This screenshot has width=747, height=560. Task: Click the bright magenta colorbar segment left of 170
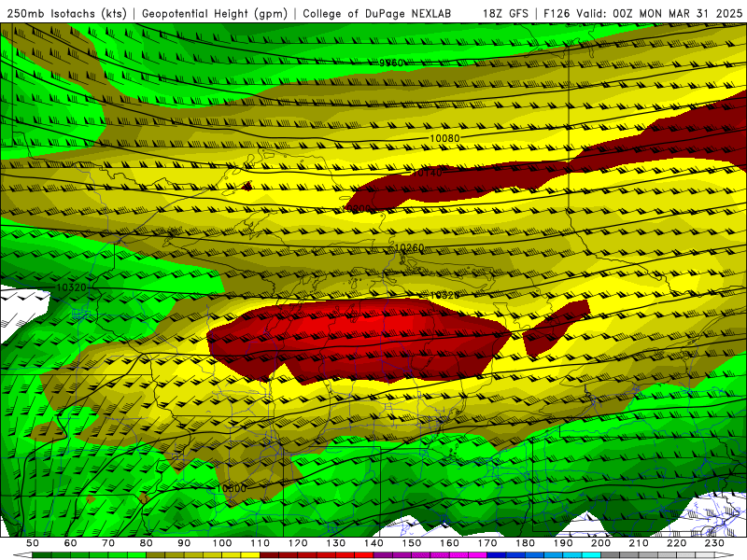(x=478, y=555)
